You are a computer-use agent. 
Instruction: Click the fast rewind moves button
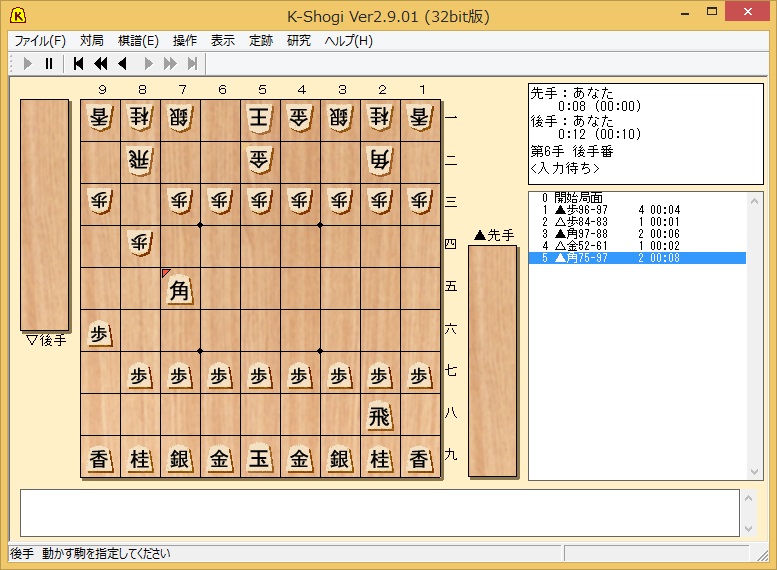[x=101, y=63]
